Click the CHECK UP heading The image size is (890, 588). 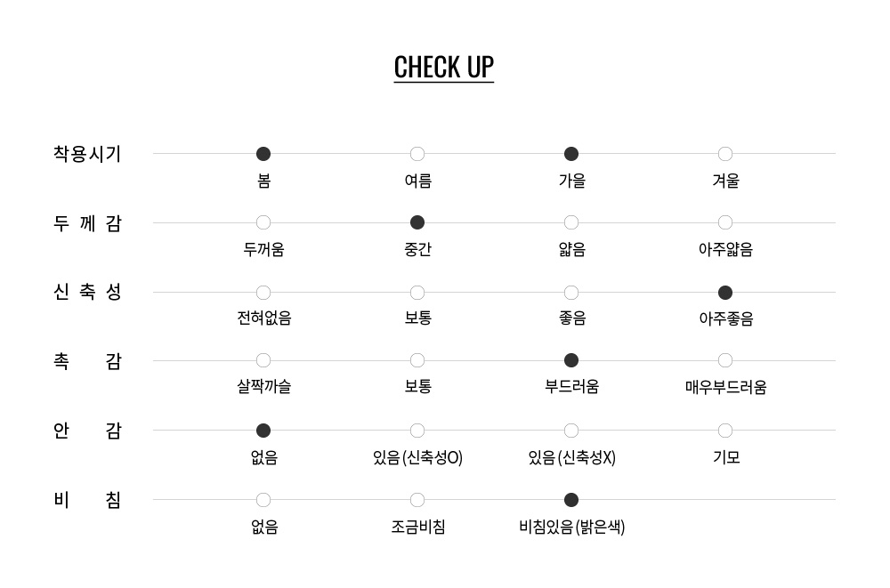tap(444, 68)
